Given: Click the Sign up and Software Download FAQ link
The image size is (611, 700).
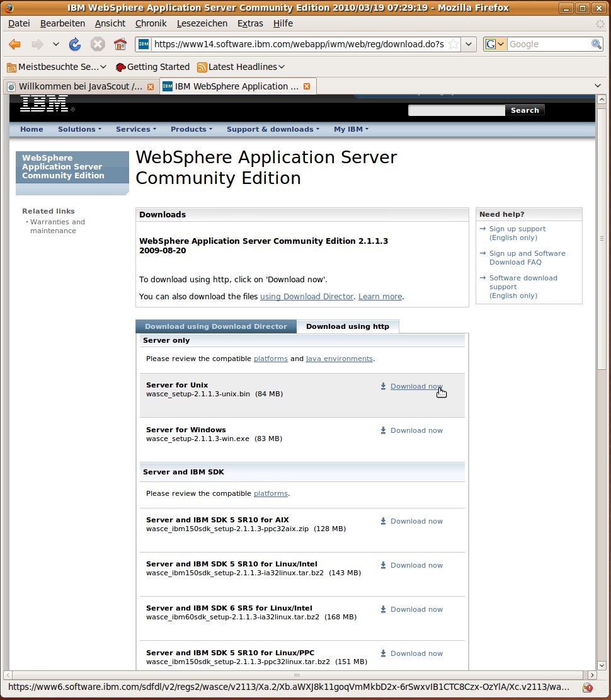Looking at the screenshot, I should click(x=527, y=258).
